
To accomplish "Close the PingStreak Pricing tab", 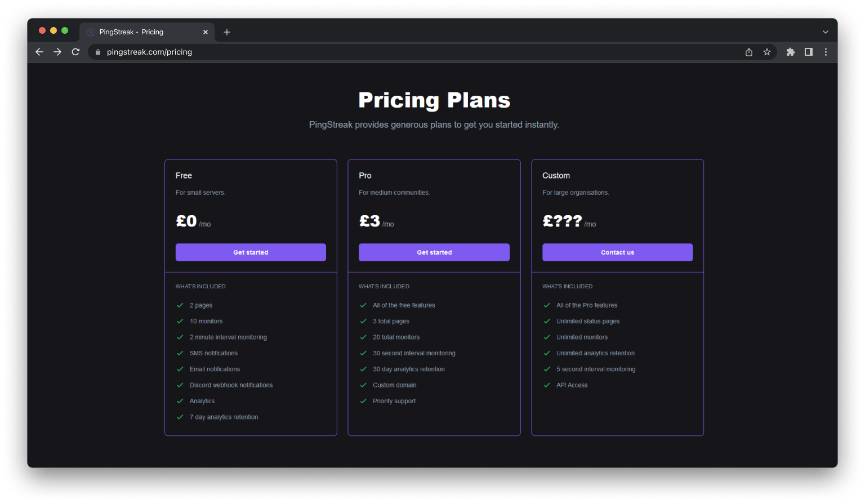I will (x=206, y=32).
